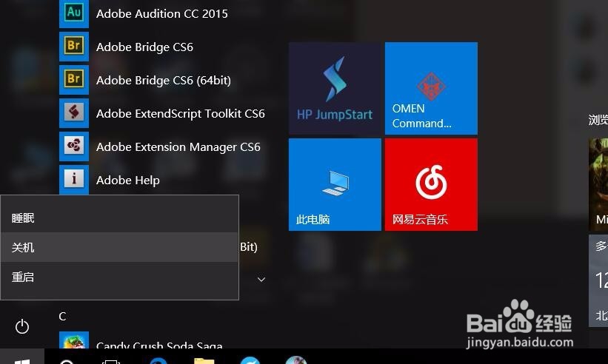Launch Adobe Bridge CS6 (64bit) icon

coord(73,80)
